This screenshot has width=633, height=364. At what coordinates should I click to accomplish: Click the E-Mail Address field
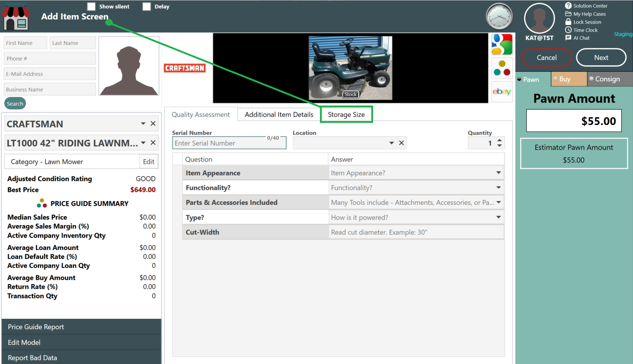50,74
